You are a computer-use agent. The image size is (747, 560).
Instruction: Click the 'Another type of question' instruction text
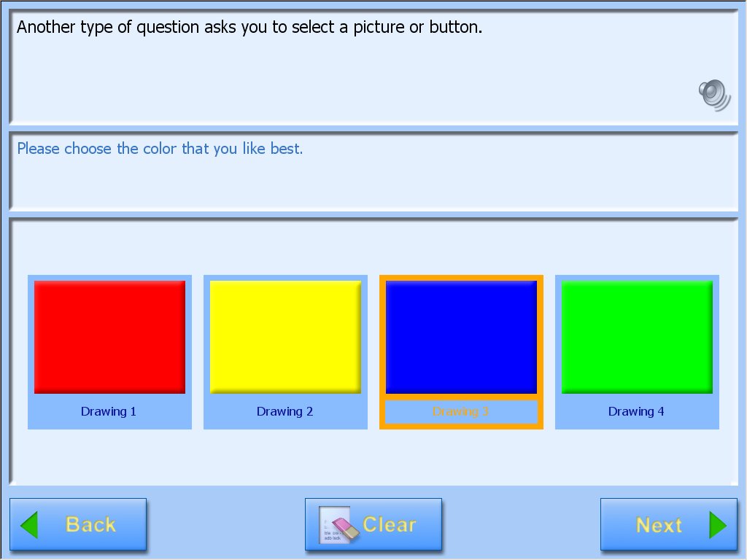tap(249, 28)
